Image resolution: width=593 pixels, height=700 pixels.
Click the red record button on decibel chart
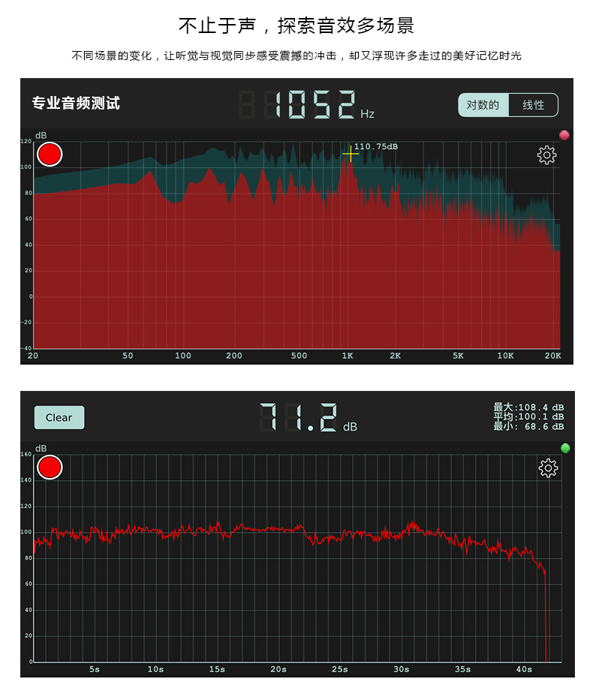click(50, 467)
